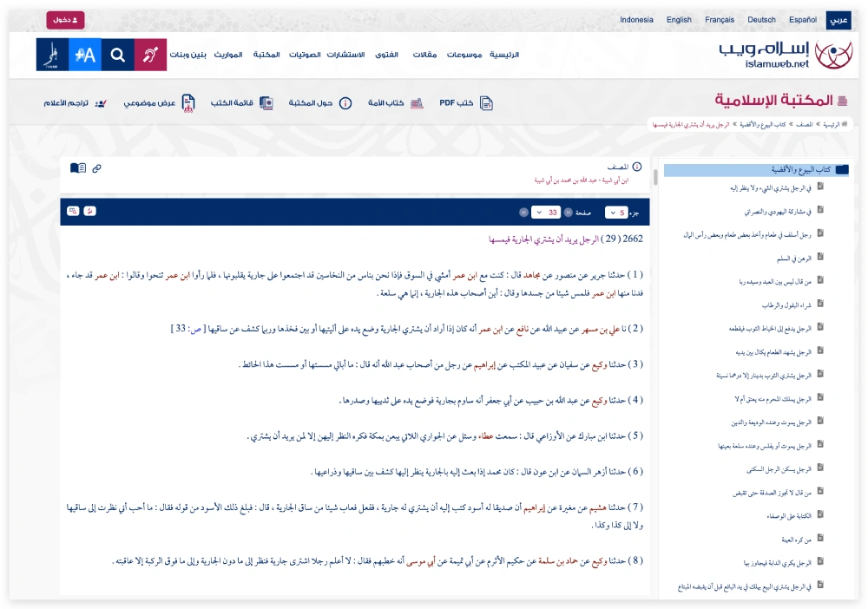Open the صفحة page number dropdown
Image resolution: width=868 pixels, height=609 pixels.
pyautogui.click(x=546, y=213)
